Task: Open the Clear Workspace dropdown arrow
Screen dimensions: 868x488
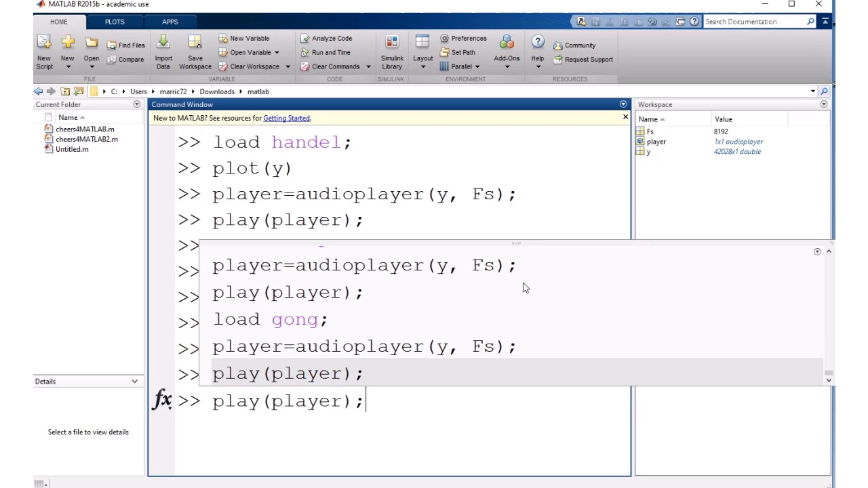Action: 288,67
